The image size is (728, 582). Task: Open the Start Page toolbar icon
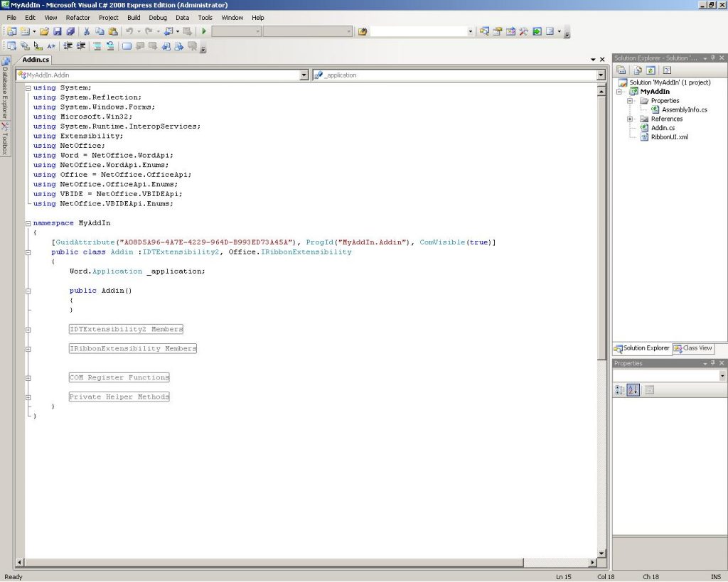[537, 31]
